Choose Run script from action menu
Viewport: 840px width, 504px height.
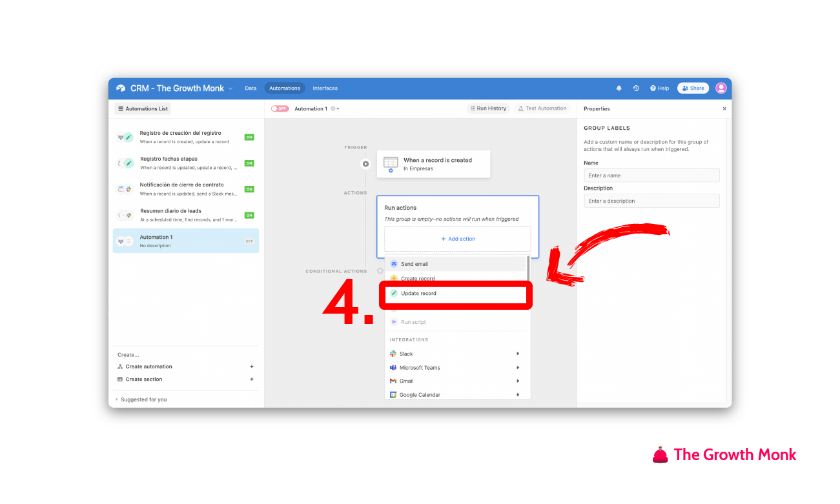456,322
